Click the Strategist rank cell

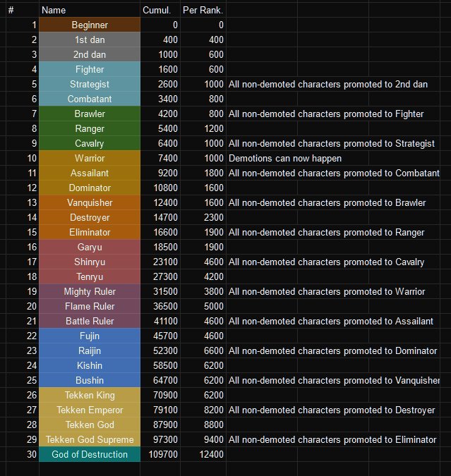[x=90, y=84]
